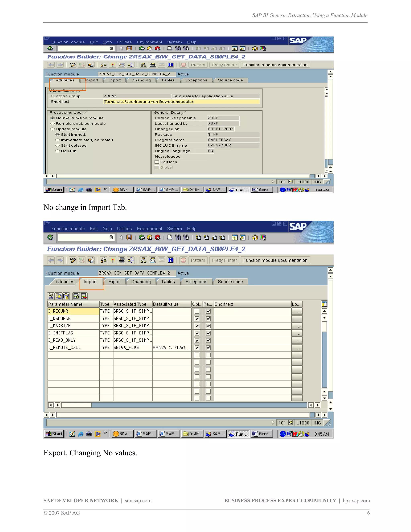Select Remote-enabled module radio button
411x532 pixels.
point(52,123)
